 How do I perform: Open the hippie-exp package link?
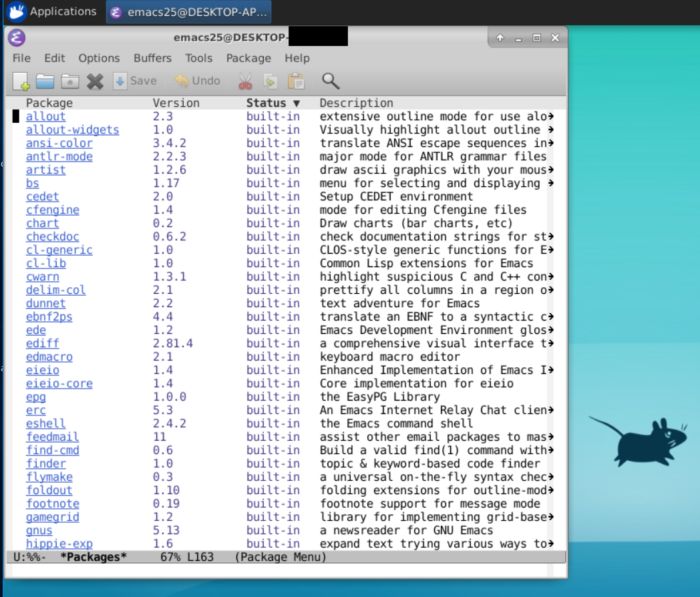[59, 544]
